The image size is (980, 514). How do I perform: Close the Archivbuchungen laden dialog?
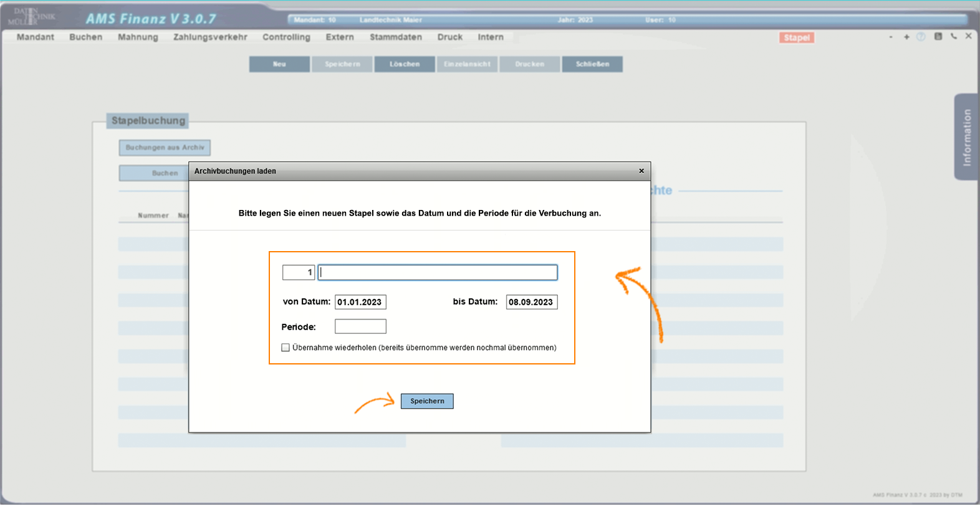(x=641, y=171)
